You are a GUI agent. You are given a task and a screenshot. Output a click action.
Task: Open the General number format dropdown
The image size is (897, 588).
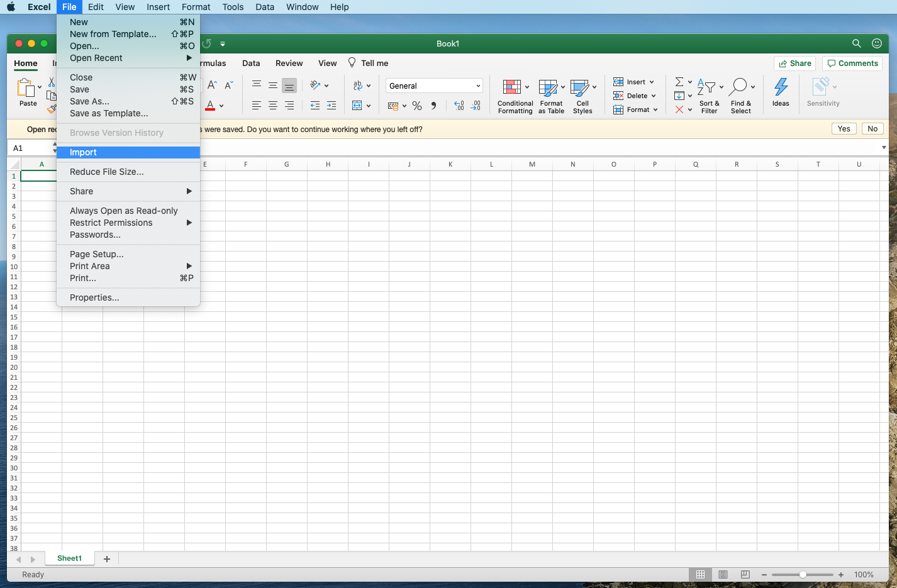coord(434,86)
